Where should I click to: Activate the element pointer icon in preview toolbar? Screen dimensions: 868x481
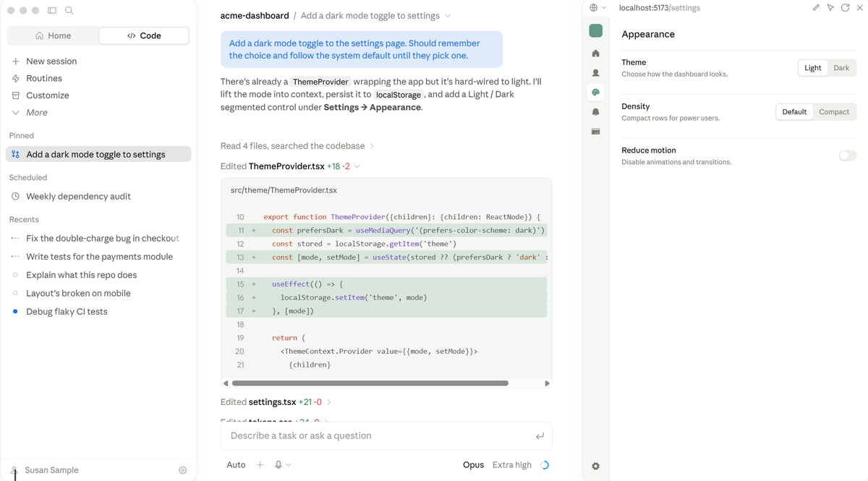coord(830,8)
